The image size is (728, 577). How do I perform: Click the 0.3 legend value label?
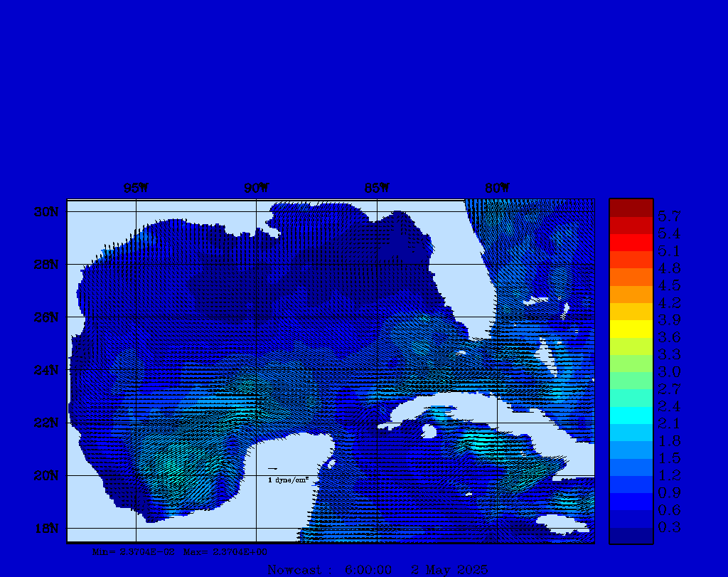669,527
